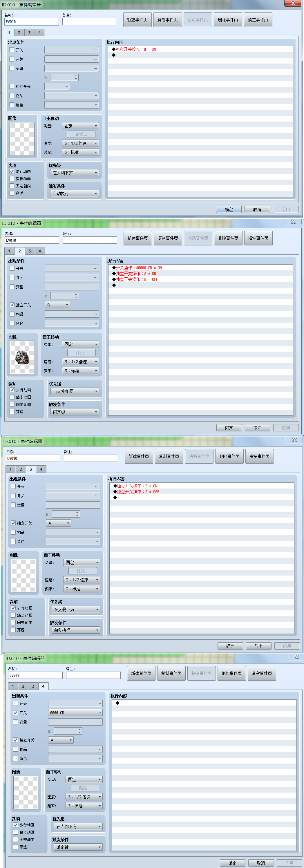Confirm with 确定 in the page 1 window

pos(229,209)
